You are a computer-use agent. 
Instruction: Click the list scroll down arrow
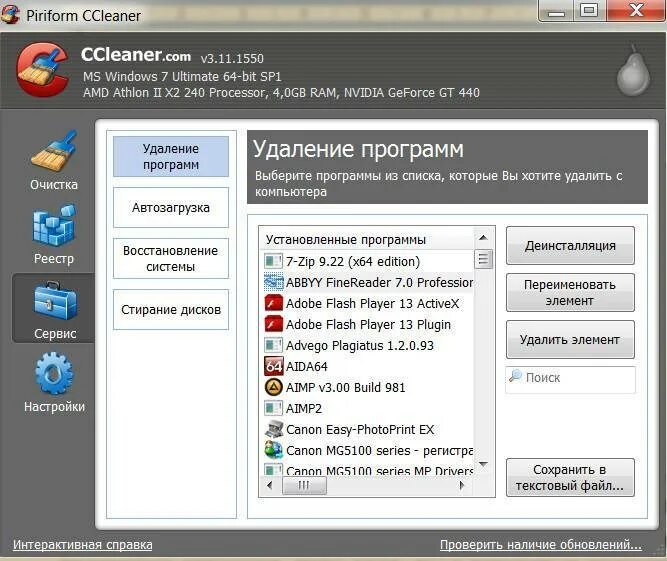click(483, 464)
